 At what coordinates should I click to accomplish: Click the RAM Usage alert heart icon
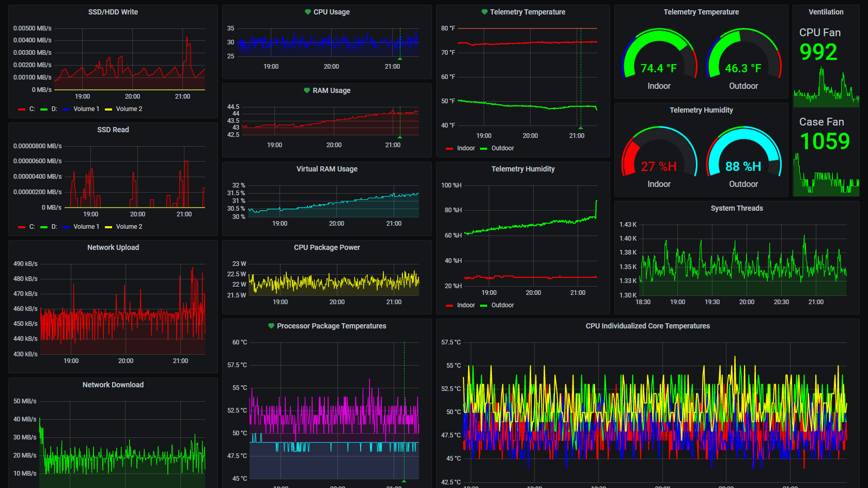click(307, 90)
